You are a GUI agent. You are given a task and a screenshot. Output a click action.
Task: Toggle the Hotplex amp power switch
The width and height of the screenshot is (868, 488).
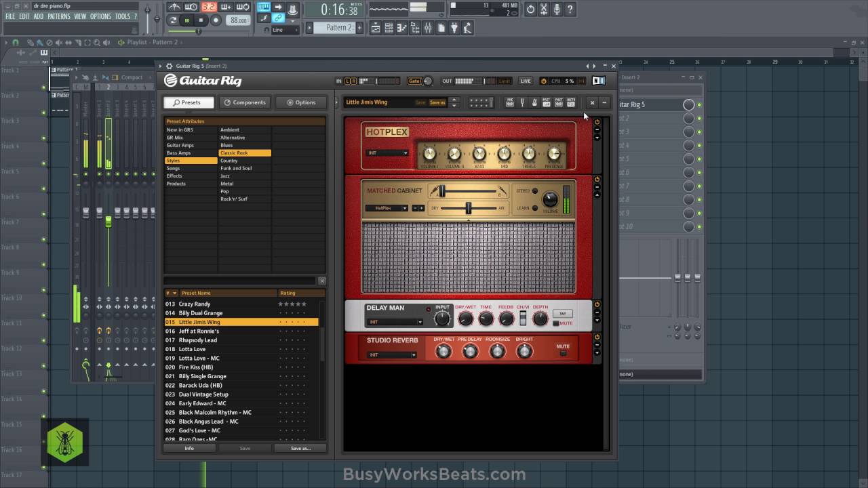[x=597, y=123]
